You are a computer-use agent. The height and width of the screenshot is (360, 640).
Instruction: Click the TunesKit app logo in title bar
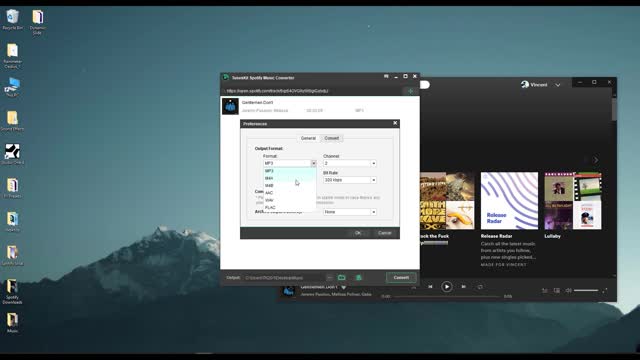click(226, 77)
